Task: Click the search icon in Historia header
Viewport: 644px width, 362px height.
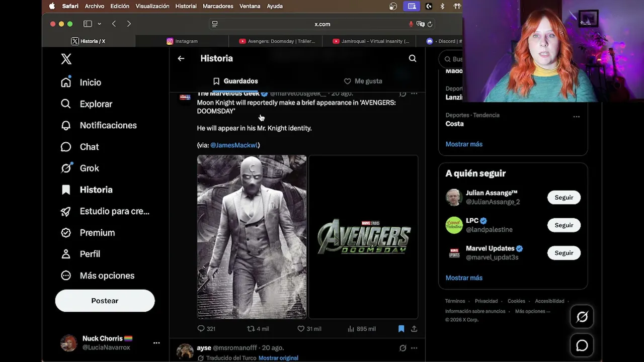Action: (x=413, y=58)
